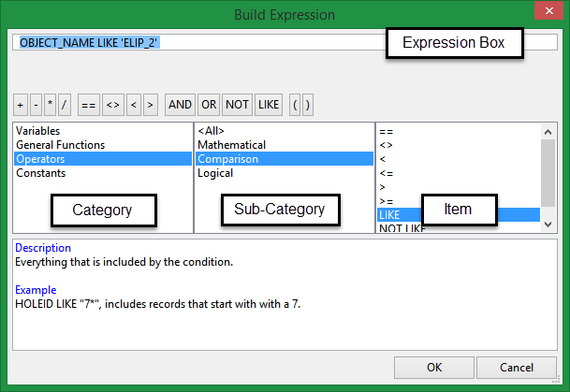Cancel the Build Expression dialog

[x=516, y=368]
